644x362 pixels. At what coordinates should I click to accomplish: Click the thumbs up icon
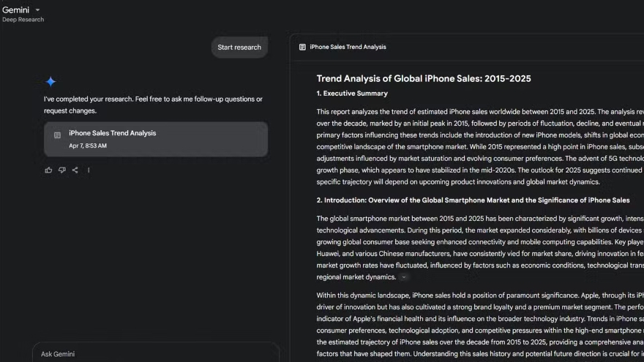coord(48,170)
